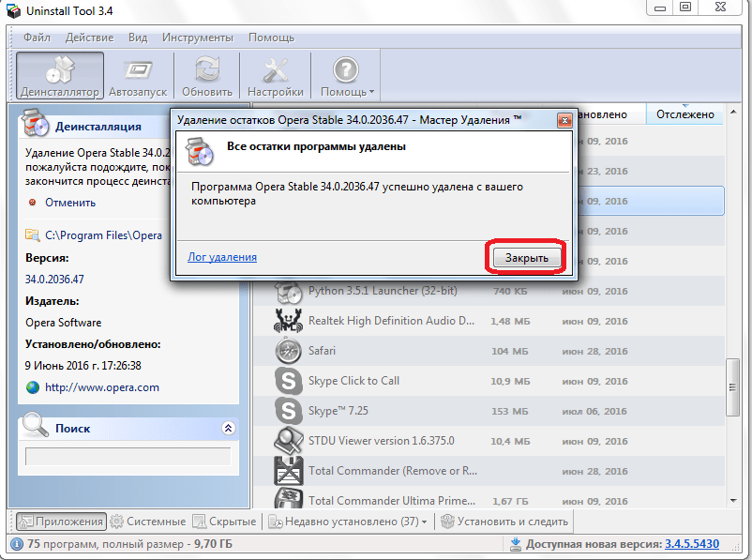This screenshot has width=752, height=560.
Task: Select the Safari icon in program list
Action: [x=287, y=351]
